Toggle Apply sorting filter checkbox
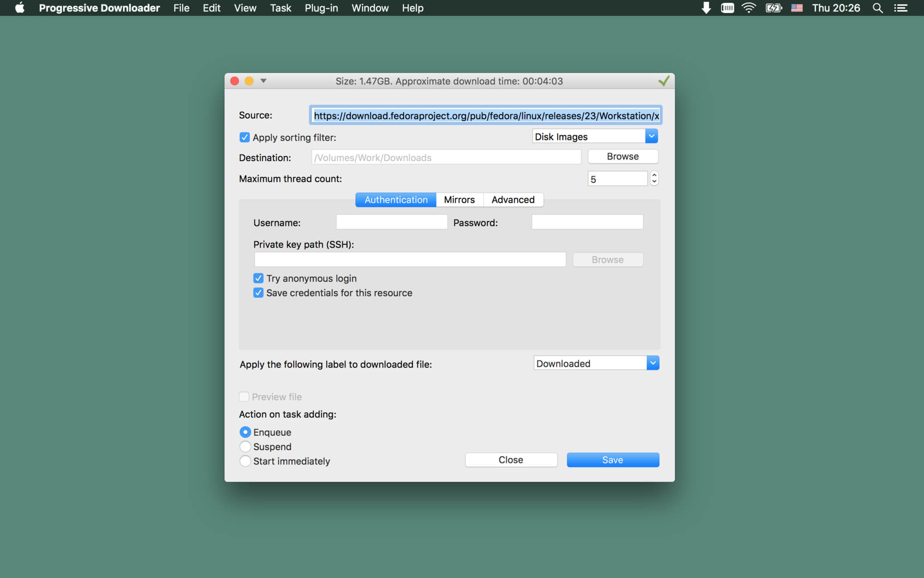Image resolution: width=924 pixels, height=578 pixels. point(244,138)
